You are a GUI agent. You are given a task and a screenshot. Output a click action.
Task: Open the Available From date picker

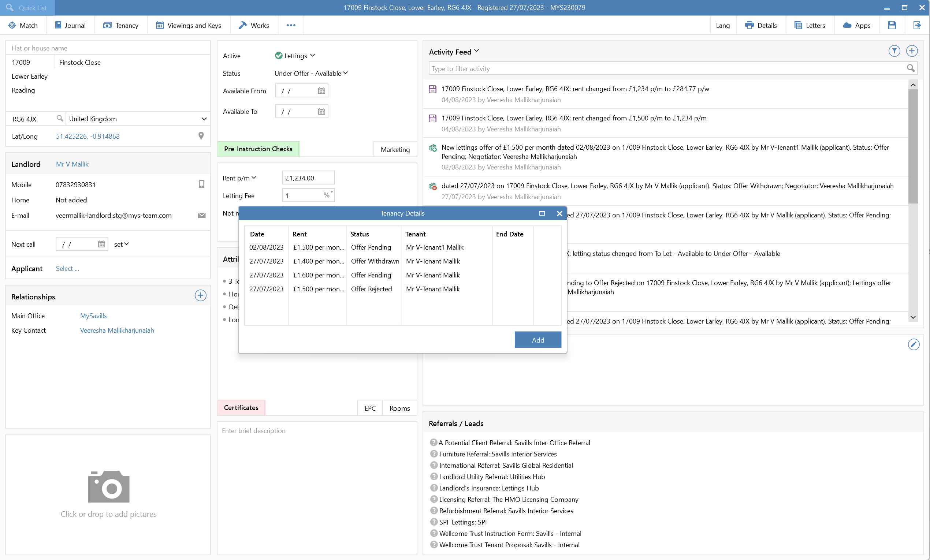[321, 90]
